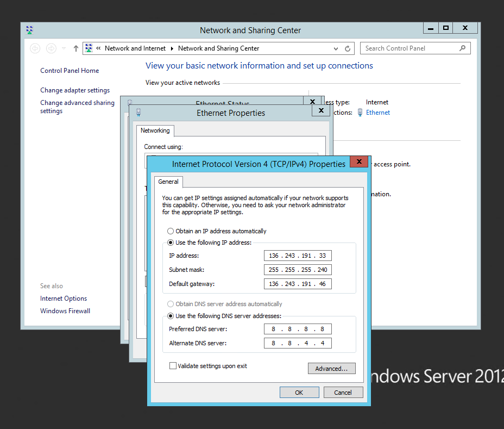504x429 pixels.
Task: Click the Network and Sharing Center title bar icon
Action: 29,30
